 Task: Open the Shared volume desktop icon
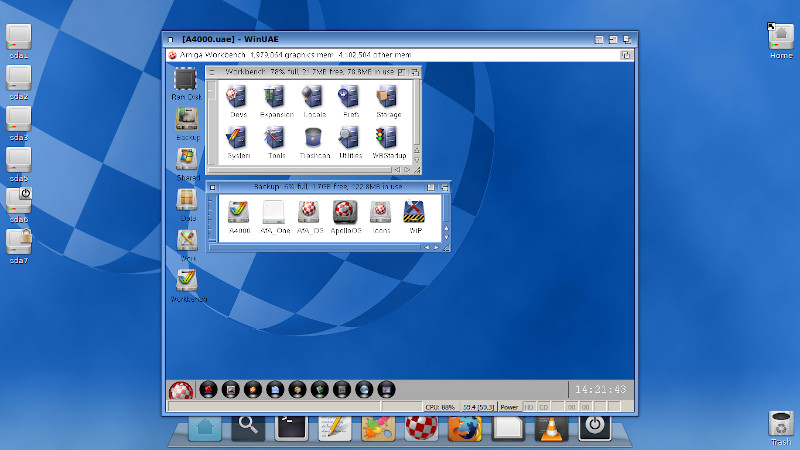[x=187, y=160]
